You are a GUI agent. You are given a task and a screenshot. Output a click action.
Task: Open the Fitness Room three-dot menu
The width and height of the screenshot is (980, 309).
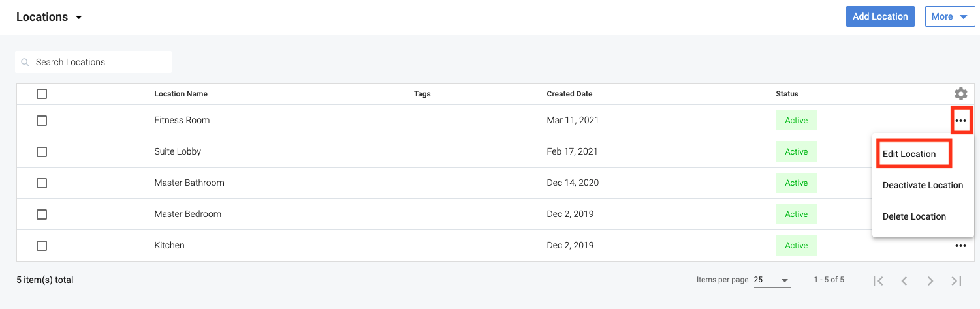click(x=960, y=121)
